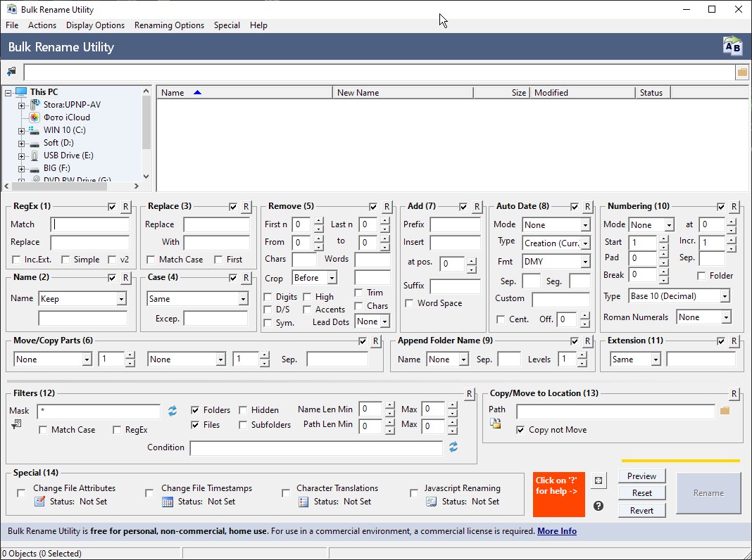Open the Actions menu
The image size is (752, 560).
point(42,25)
